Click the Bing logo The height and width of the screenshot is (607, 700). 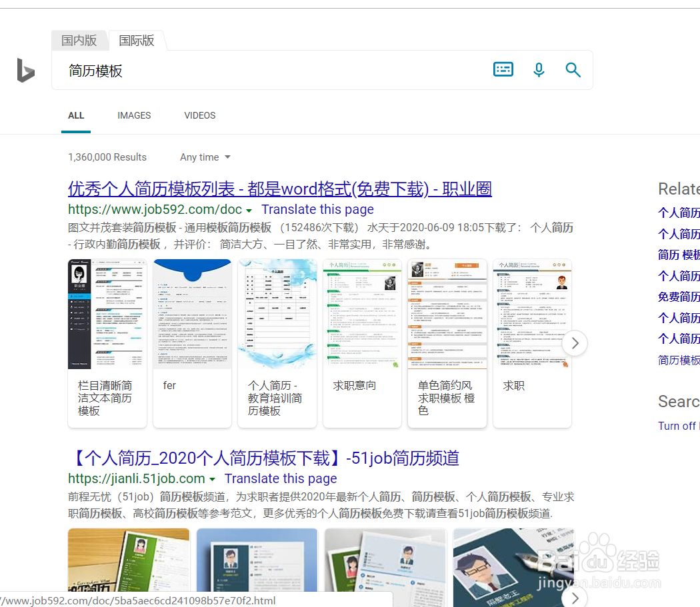point(25,70)
